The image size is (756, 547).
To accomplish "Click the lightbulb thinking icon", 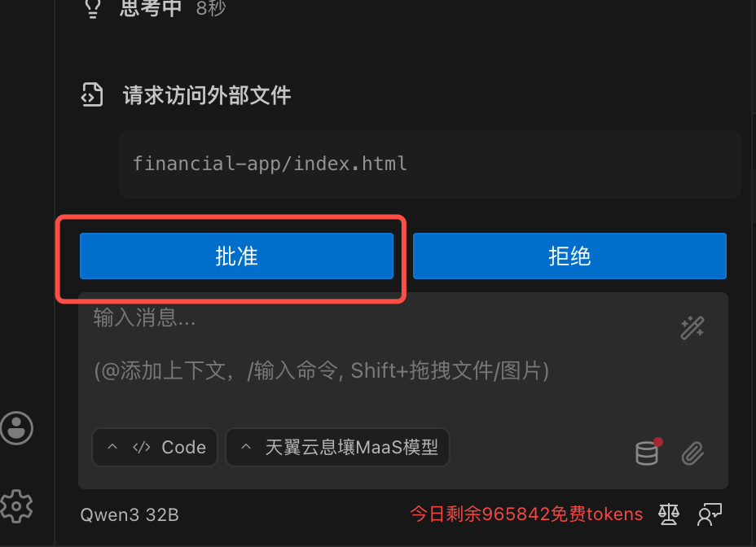I will (x=93, y=7).
